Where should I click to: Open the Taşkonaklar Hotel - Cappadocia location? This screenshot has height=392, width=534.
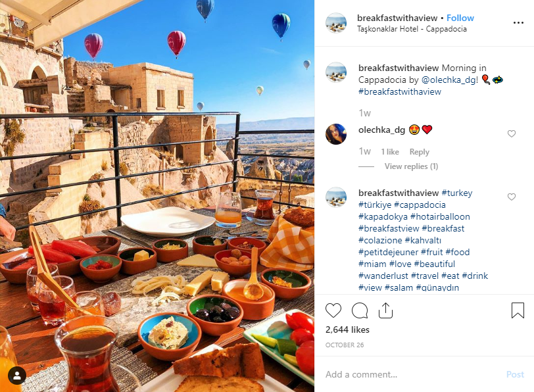(412, 29)
